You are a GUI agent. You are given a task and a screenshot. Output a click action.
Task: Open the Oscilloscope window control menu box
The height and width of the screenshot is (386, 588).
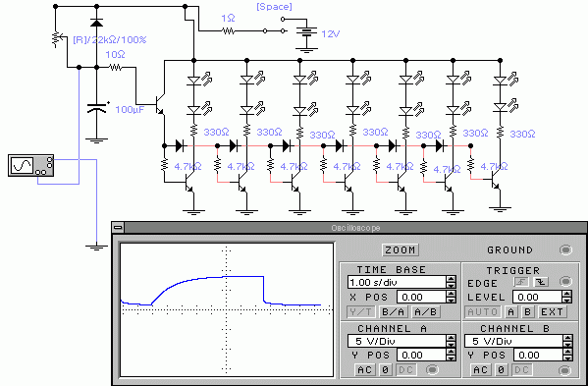(x=118, y=228)
